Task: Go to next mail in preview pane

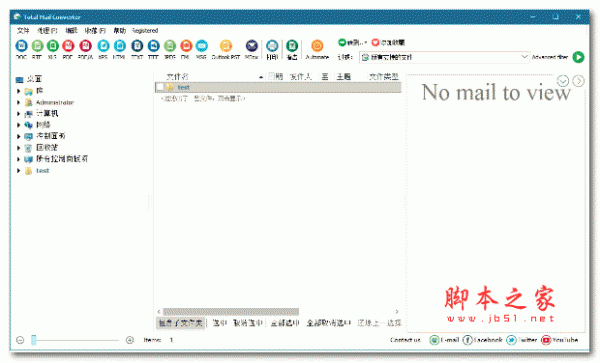Action: 579,81
